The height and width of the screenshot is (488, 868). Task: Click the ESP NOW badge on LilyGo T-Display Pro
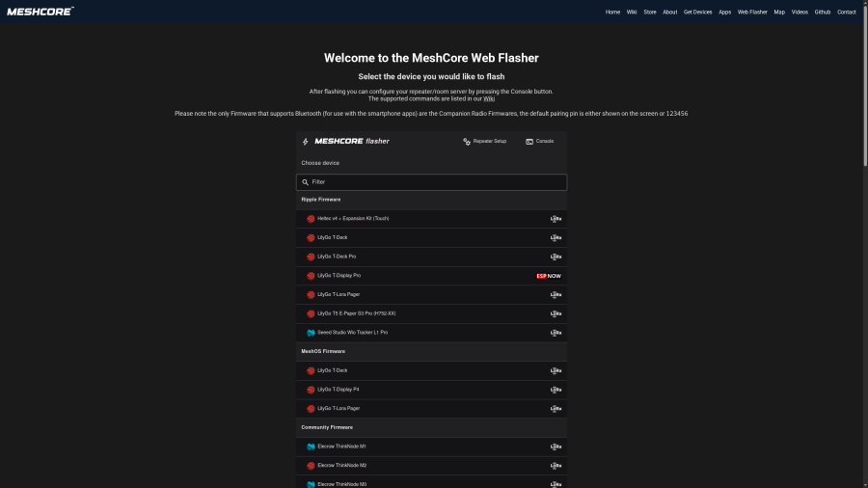pyautogui.click(x=549, y=276)
